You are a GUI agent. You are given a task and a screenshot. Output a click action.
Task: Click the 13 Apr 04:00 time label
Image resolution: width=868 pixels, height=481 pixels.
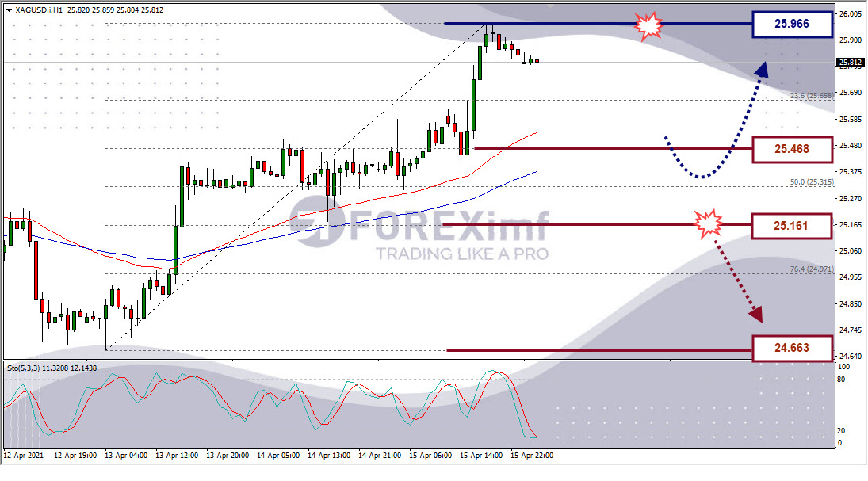click(x=126, y=456)
